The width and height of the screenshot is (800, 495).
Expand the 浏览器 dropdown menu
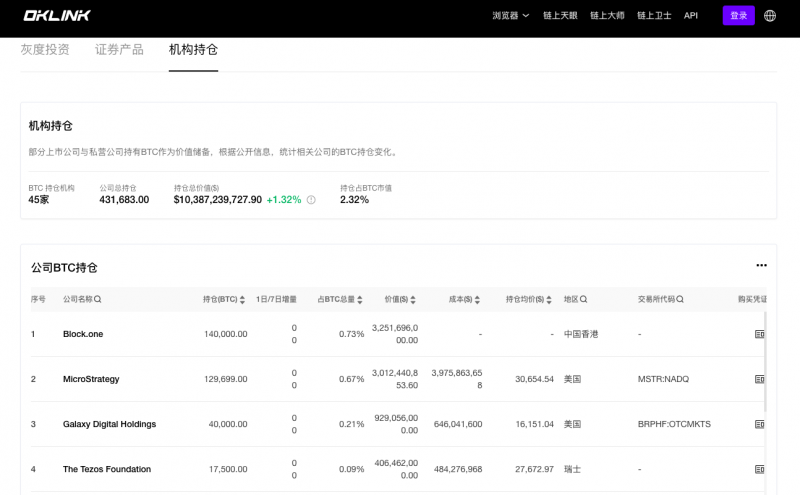511,15
